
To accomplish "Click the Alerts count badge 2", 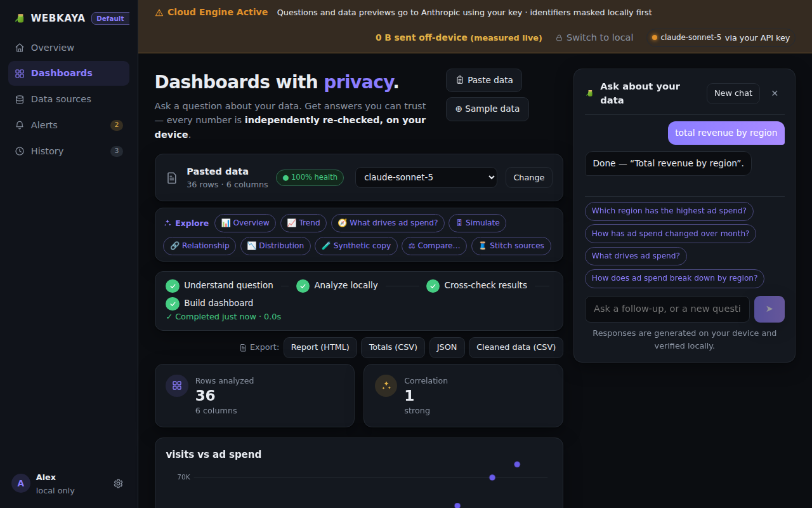I will (x=117, y=125).
